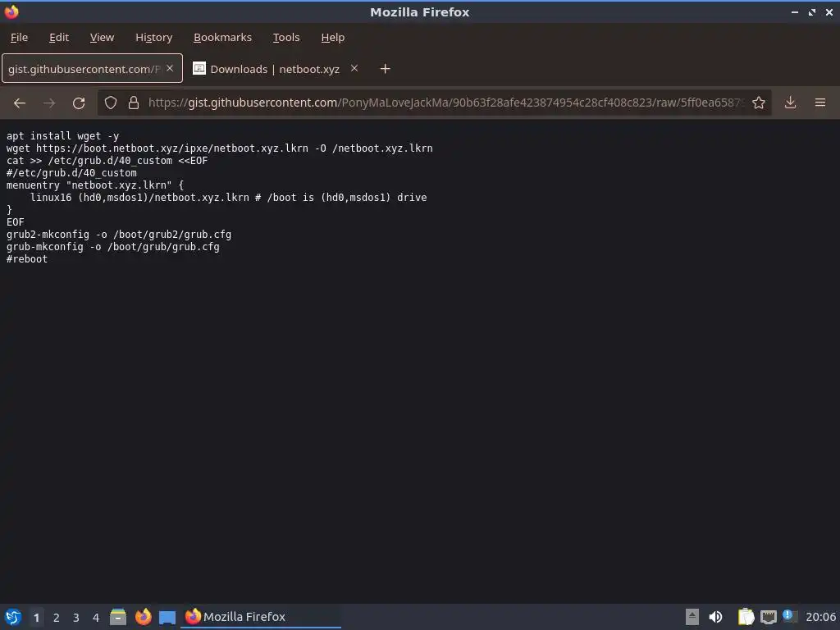This screenshot has width=840, height=630.
Task: Open the Tools menu
Action: [286, 38]
